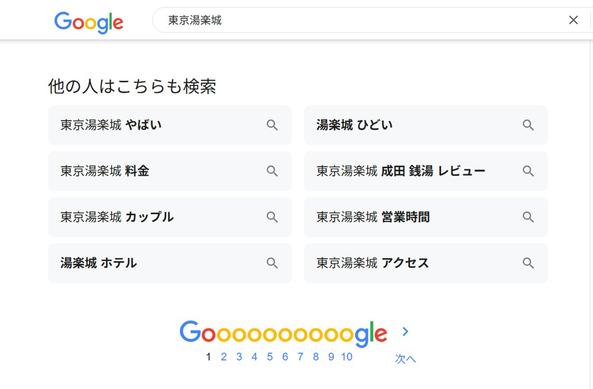
Task: Clear the search box with the X icon
Action: tap(573, 20)
